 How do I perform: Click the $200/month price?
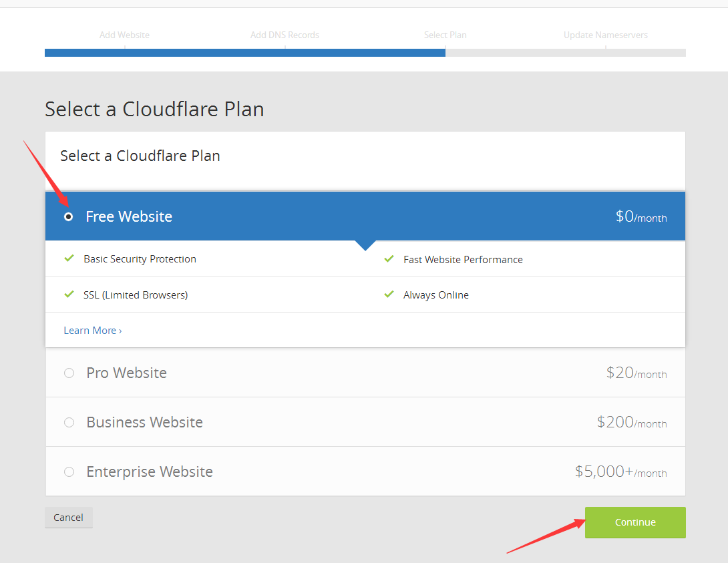point(632,422)
